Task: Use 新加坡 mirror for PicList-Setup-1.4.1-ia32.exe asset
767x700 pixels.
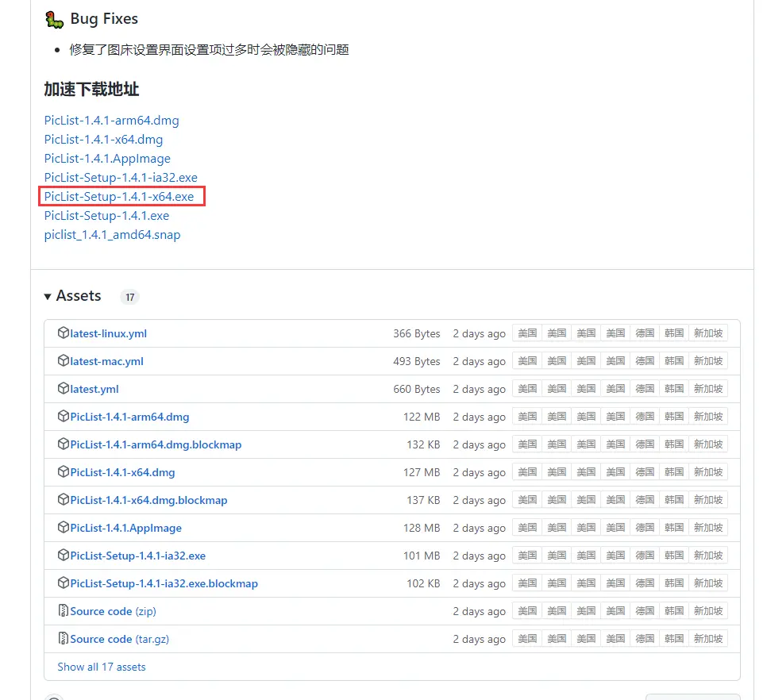Action: (708, 556)
